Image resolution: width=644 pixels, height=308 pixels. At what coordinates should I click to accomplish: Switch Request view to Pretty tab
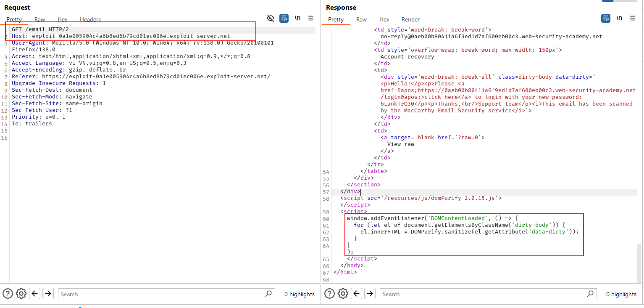point(14,19)
